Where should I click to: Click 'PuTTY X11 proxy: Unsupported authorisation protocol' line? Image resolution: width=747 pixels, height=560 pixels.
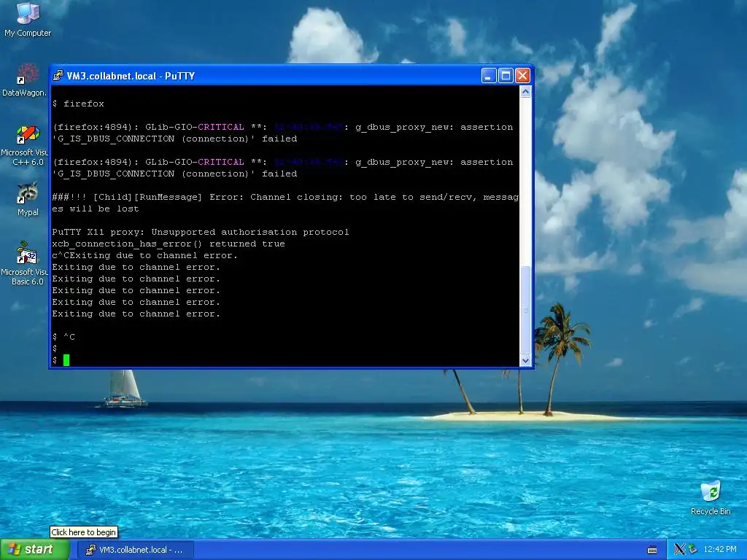tap(201, 233)
